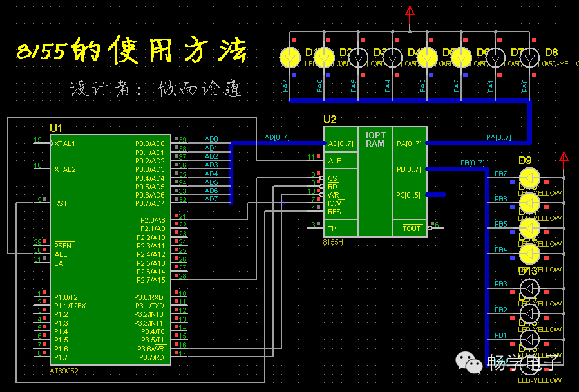
Task: Select the lit LED D9 on the PB7 line
Action: point(529,178)
